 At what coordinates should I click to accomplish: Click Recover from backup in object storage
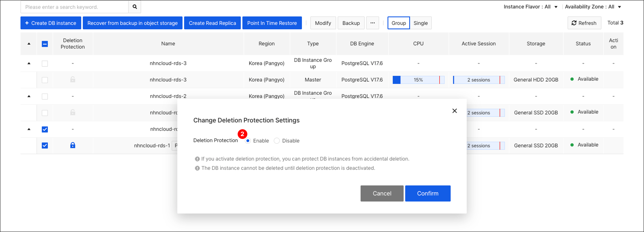click(133, 23)
